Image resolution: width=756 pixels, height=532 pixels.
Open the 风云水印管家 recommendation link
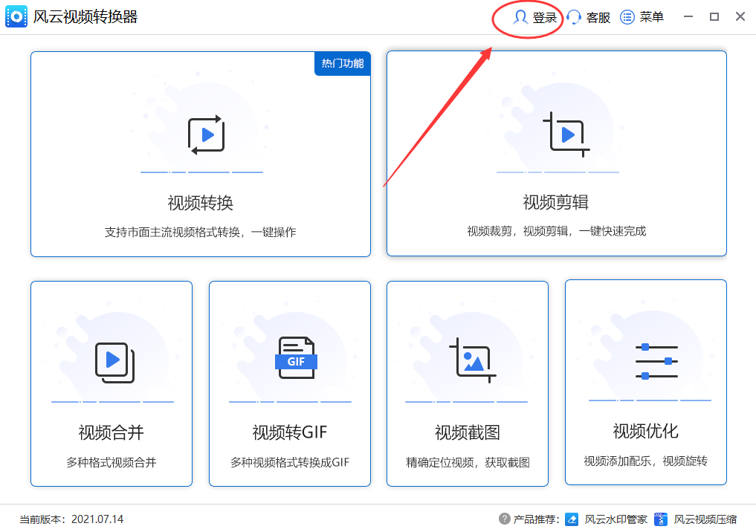click(616, 519)
